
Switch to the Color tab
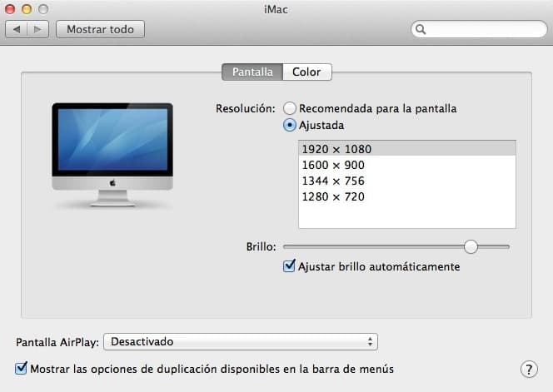(x=306, y=72)
